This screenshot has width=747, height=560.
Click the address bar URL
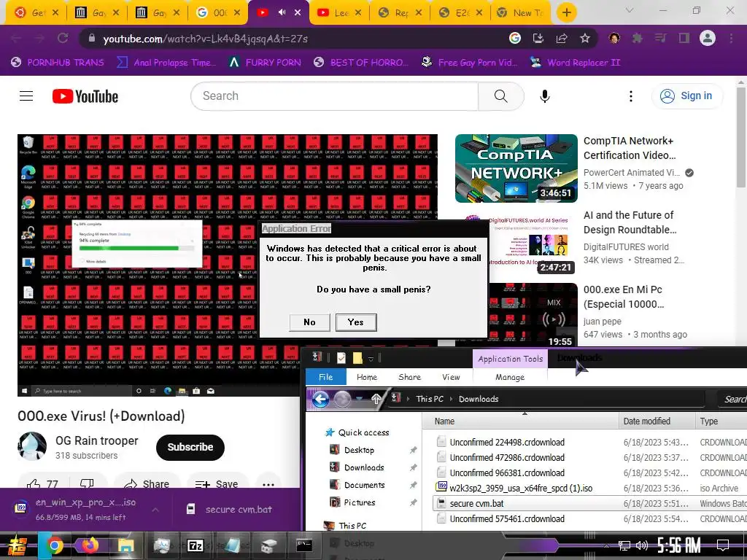205,39
